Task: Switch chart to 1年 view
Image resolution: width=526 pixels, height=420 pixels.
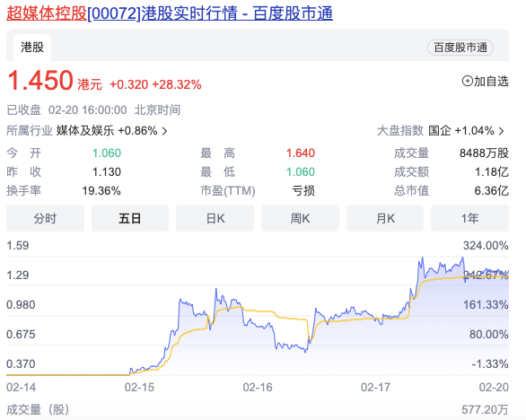Action: point(470,218)
